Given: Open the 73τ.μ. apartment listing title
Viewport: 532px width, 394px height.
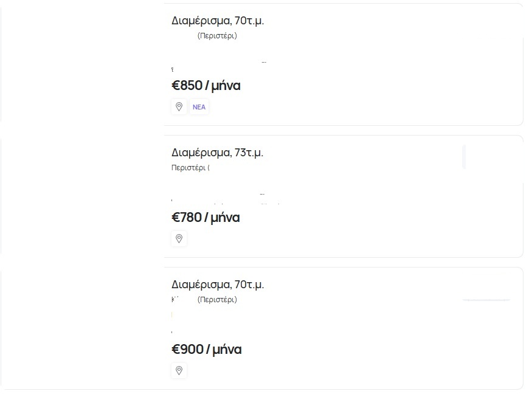Looking at the screenshot, I should coord(217,153).
